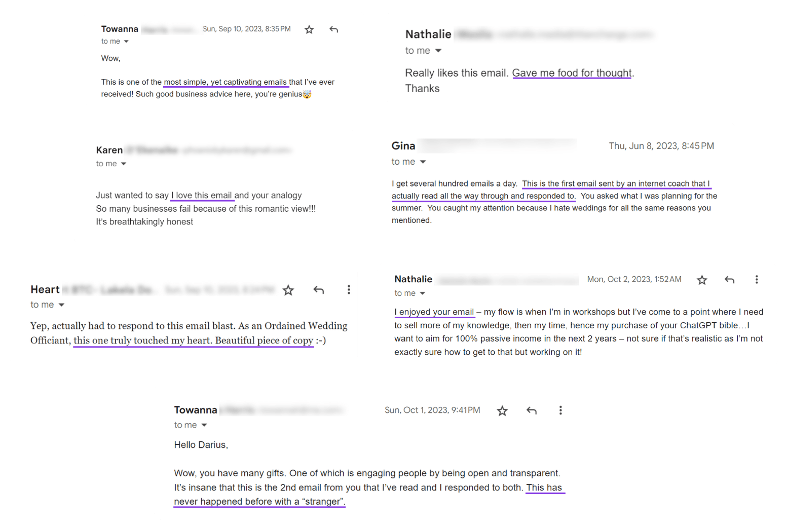Toggle star on Nathalie's Oct 2 email
This screenshot has width=787, height=532.
point(702,280)
